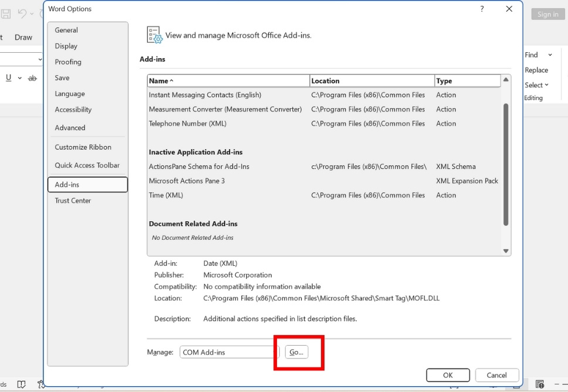
Task: Open the Trust Center settings page
Action: pos(73,200)
